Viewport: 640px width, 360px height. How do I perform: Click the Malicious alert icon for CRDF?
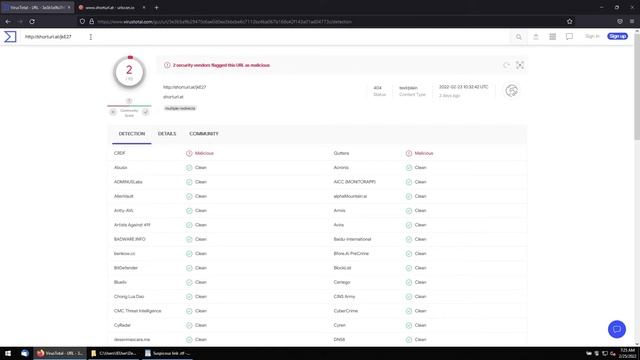point(189,153)
